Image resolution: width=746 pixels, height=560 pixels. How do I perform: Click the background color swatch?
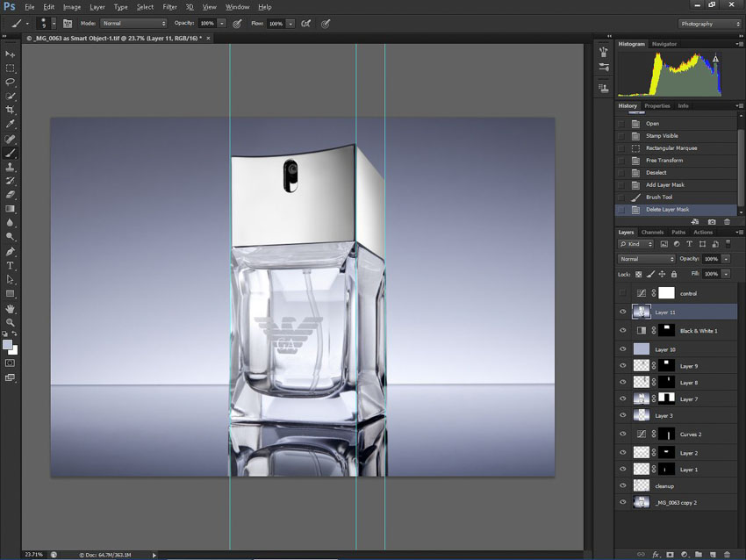point(14,352)
